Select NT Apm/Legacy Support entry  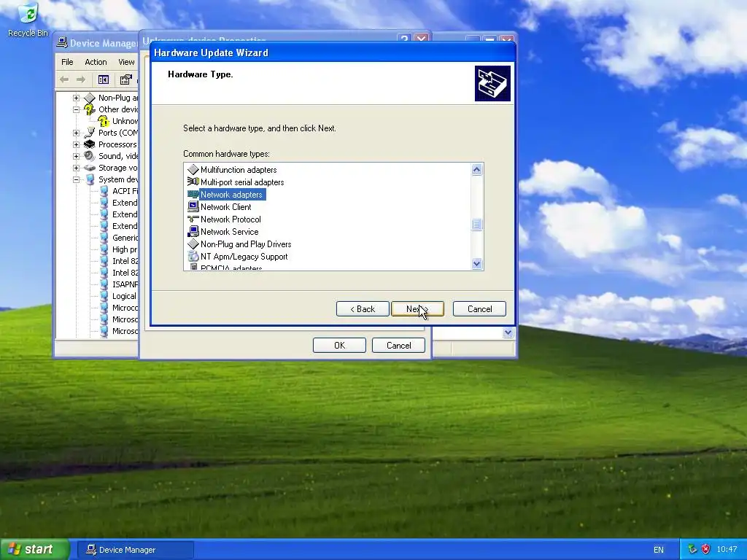pyautogui.click(x=244, y=257)
